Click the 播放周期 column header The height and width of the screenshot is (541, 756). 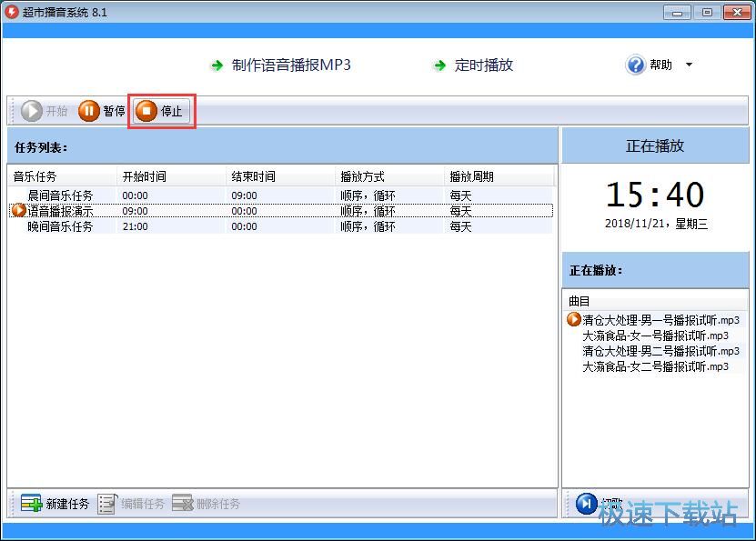(x=499, y=176)
